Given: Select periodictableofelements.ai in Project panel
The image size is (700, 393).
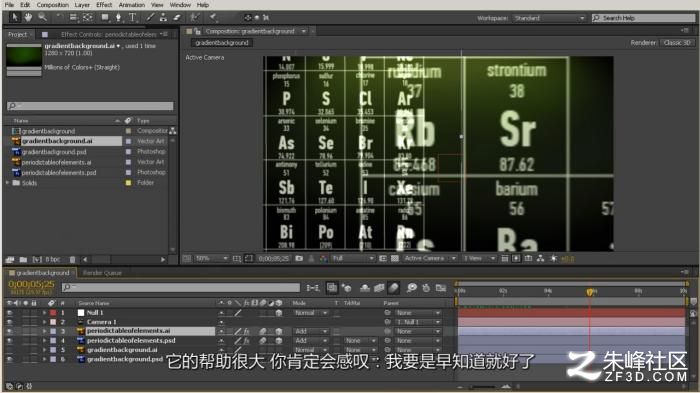Looking at the screenshot, I should (57, 162).
